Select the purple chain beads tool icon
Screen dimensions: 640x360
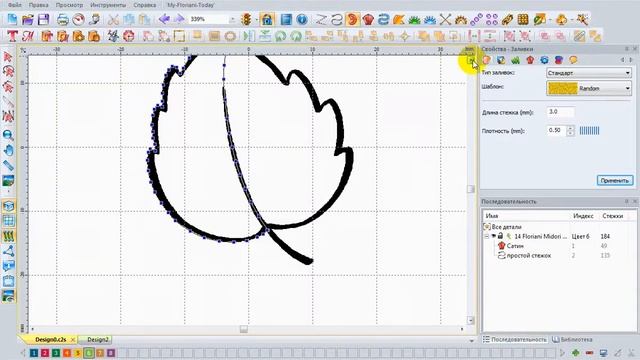(476, 19)
